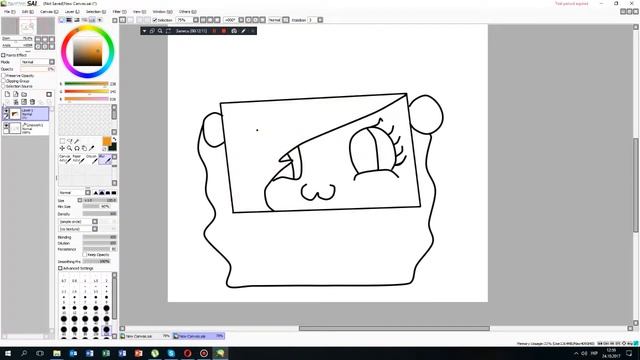
Task: Open the File menu
Action: pyautogui.click(x=9, y=12)
